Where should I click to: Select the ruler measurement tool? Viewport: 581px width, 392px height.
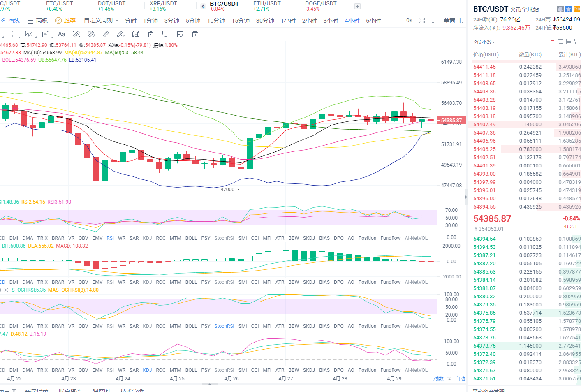coord(106,35)
